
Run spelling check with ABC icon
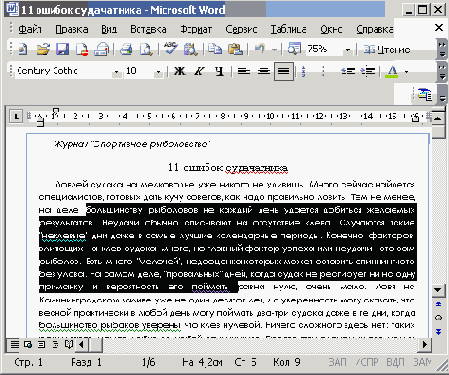tap(171, 49)
